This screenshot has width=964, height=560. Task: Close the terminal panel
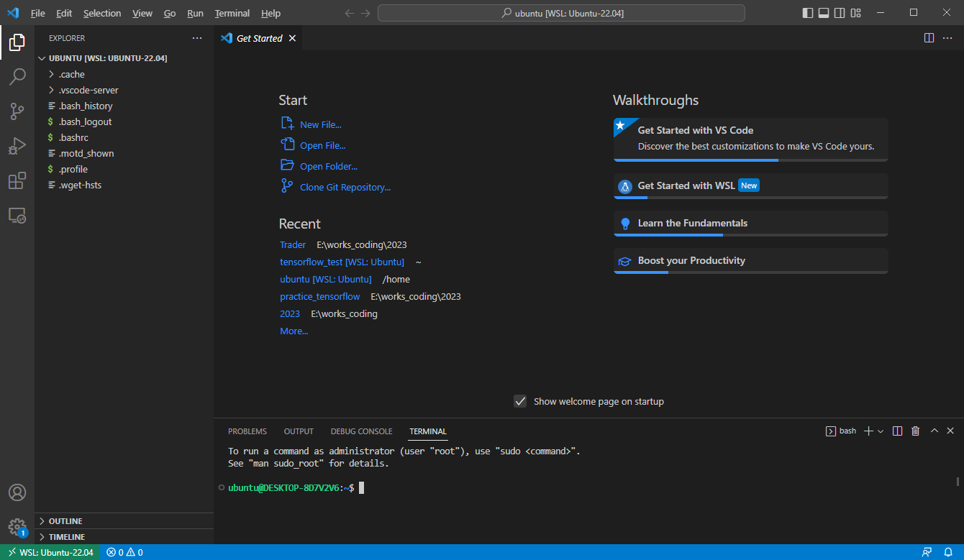(950, 431)
